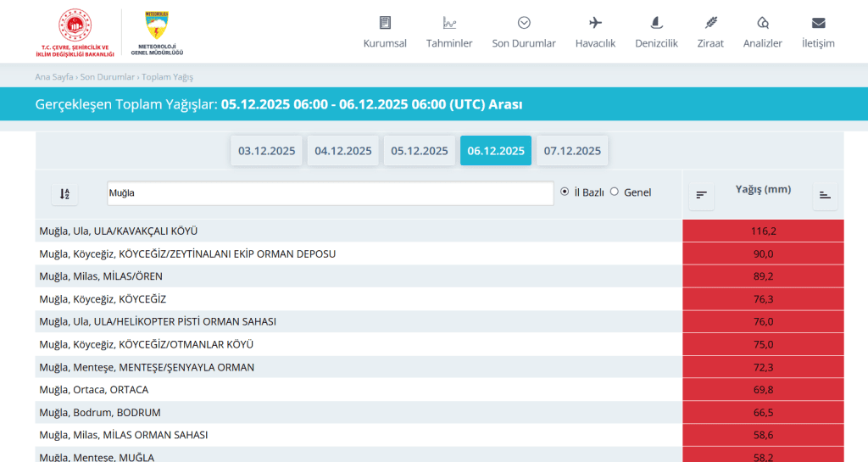This screenshot has height=462, width=868.
Task: Sort stations alphabetically with A-Z icon
Action: (x=64, y=194)
